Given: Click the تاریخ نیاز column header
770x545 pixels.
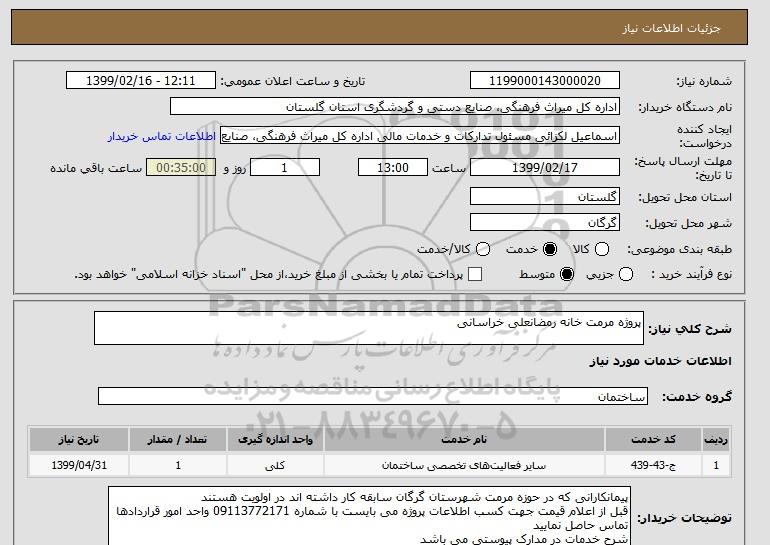Looking at the screenshot, I should pos(79,439).
